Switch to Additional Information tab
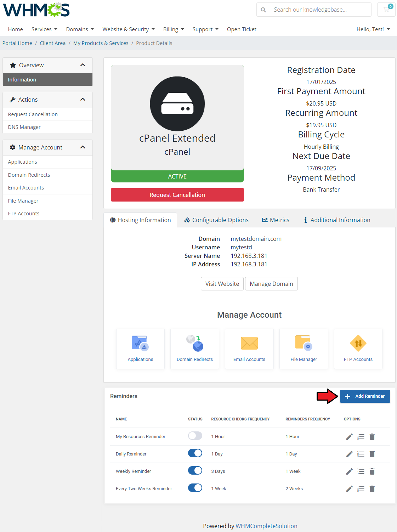The image size is (397, 532). coord(337,220)
